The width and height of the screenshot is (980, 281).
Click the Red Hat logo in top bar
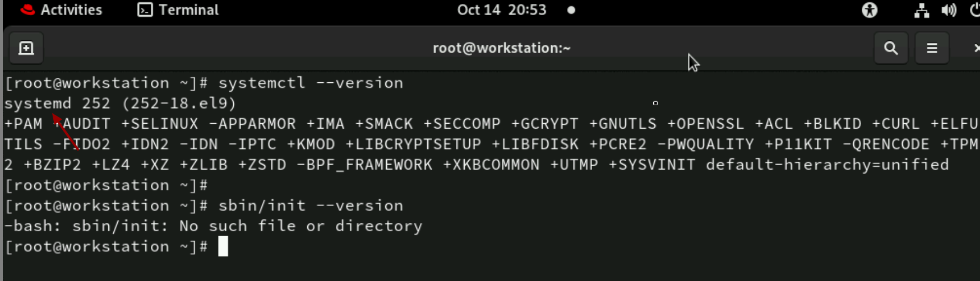(x=27, y=10)
